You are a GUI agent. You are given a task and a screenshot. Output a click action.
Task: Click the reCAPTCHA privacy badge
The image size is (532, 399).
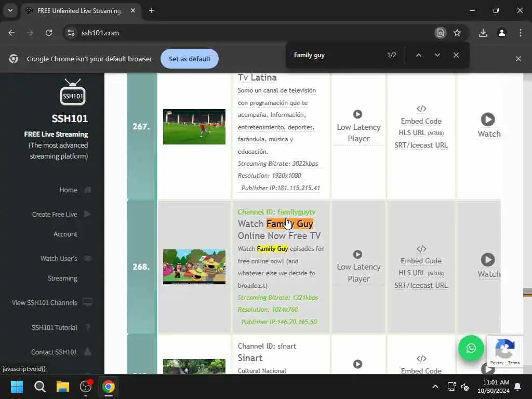(x=504, y=351)
